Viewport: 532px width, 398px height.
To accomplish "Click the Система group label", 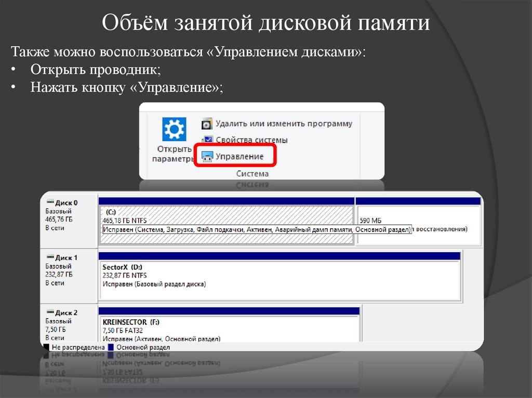I will pos(252,173).
